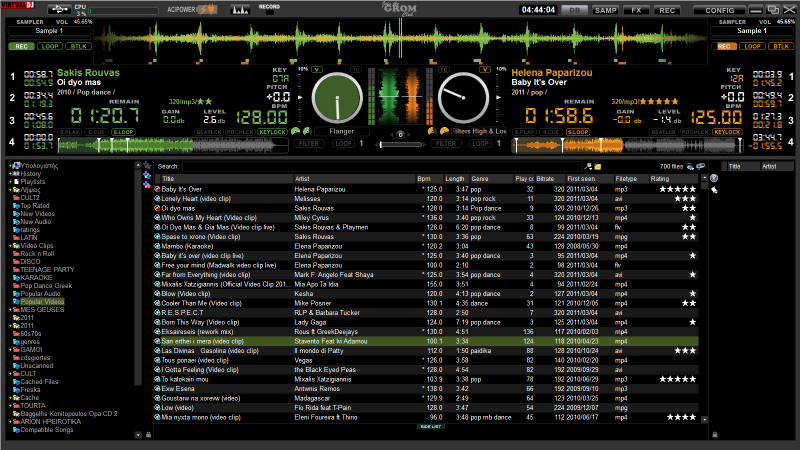Click the blue virtual folder icon beside the folder tree
The image size is (800, 450).
coord(147,175)
